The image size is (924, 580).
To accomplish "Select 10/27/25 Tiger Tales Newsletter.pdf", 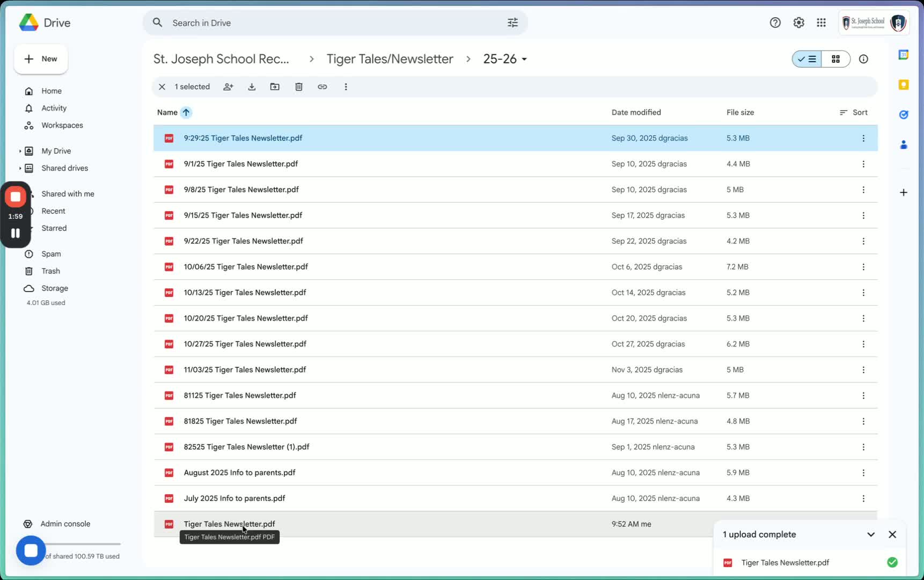I will click(515, 344).
